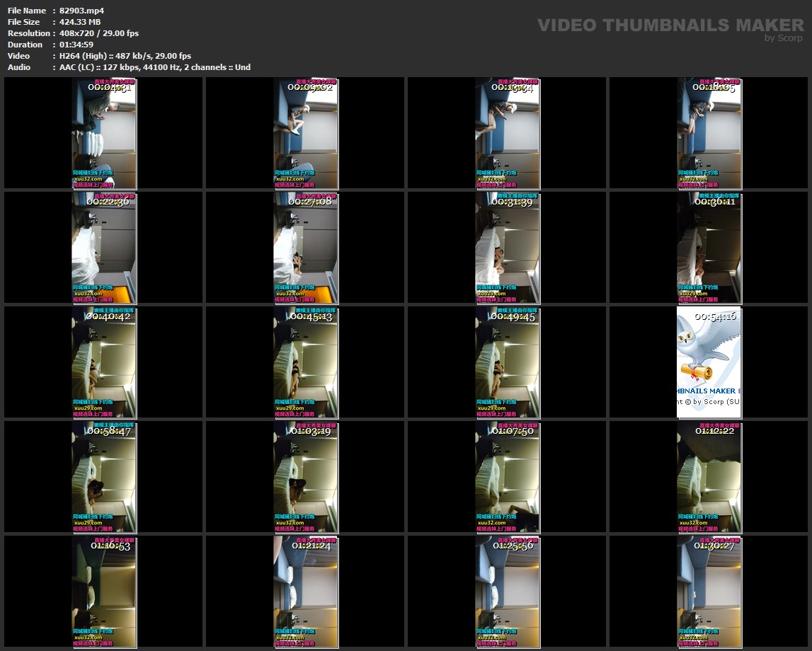812x651 pixels.
Task: Select the thumbnail timestamped 00:49:45
Action: pos(508,362)
